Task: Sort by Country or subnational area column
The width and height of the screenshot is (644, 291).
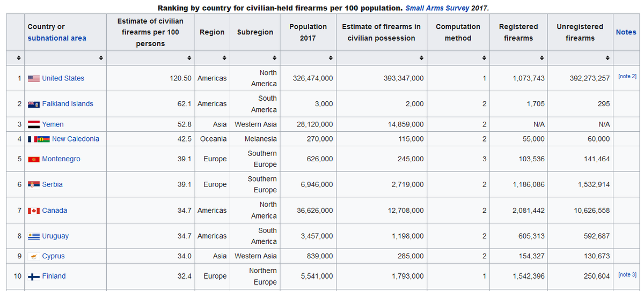Action: point(100,58)
